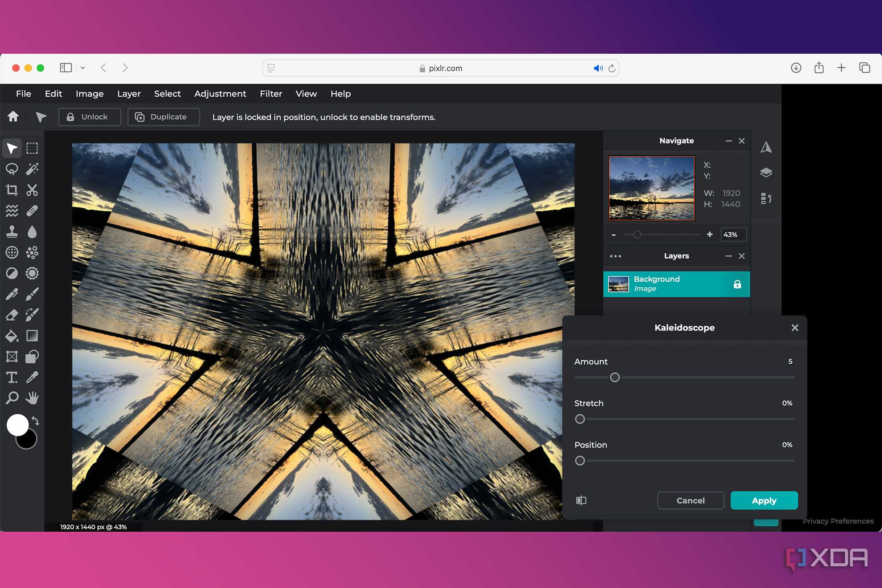Open the Layers panel options menu

point(615,256)
